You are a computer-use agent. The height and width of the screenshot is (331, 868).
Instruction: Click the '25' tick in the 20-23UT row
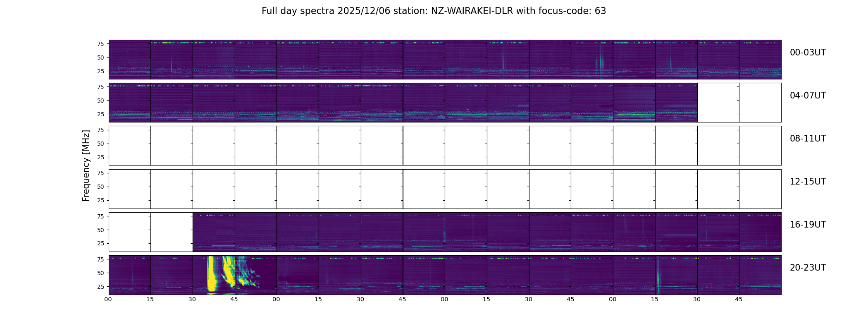coord(100,287)
